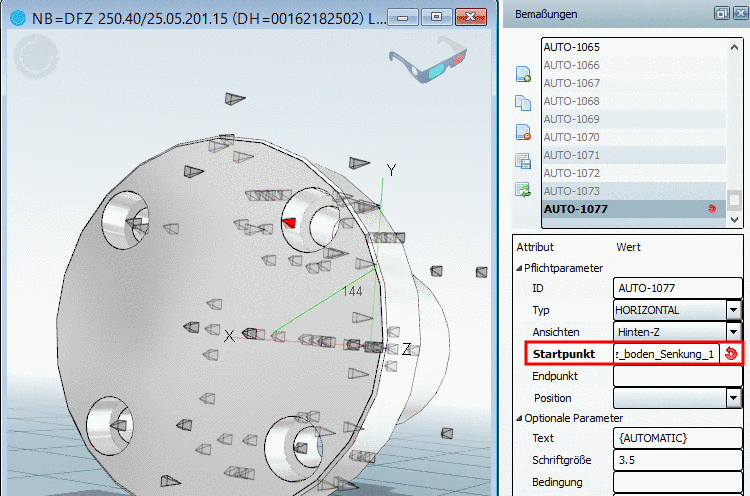This screenshot has width=750, height=496.
Task: Select AUTO-1071 in the list
Action: tap(634, 155)
